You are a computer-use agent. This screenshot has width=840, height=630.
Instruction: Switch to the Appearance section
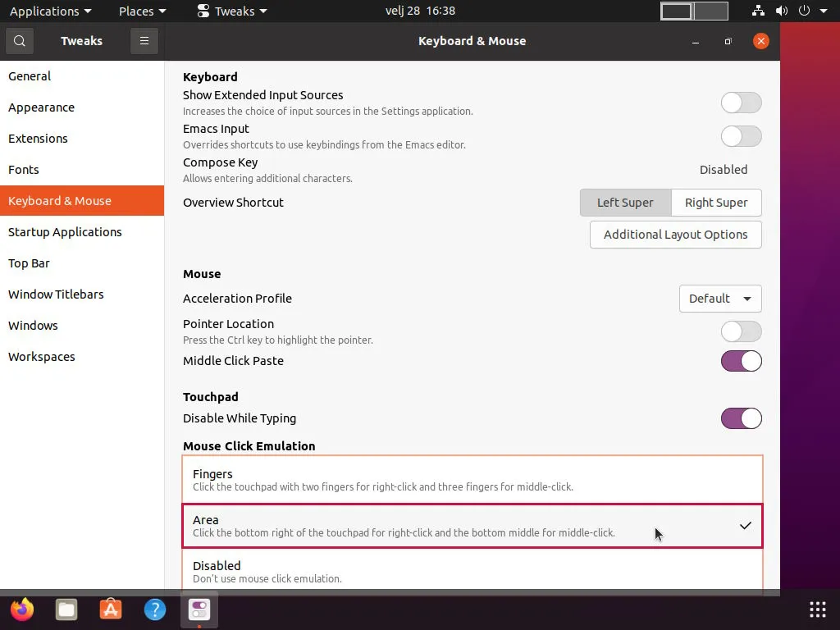click(41, 107)
